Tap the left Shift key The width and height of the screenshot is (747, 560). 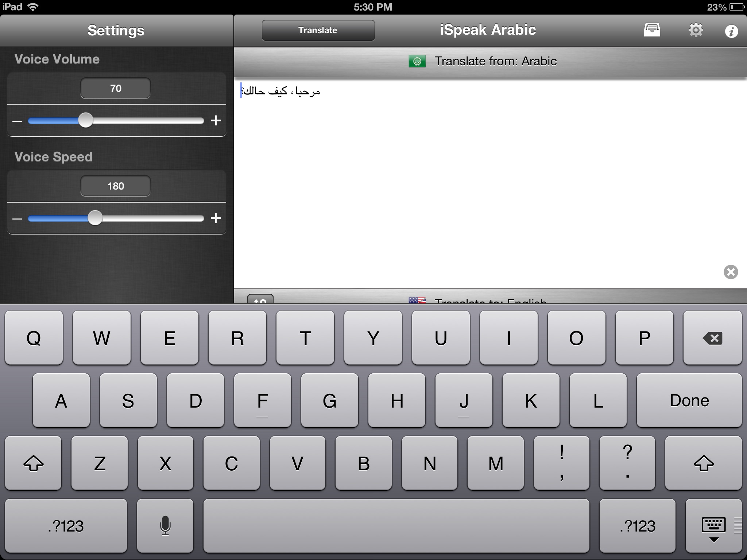point(33,463)
